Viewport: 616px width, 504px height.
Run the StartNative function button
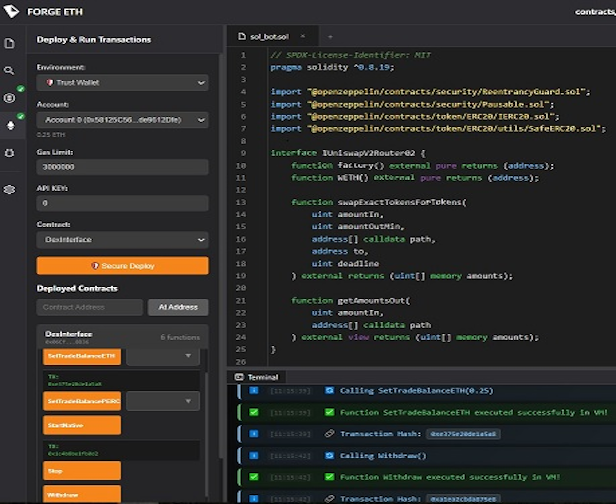click(x=82, y=425)
